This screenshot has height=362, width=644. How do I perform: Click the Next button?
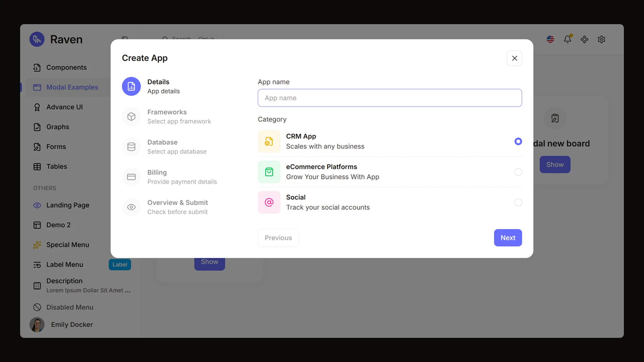tap(508, 238)
